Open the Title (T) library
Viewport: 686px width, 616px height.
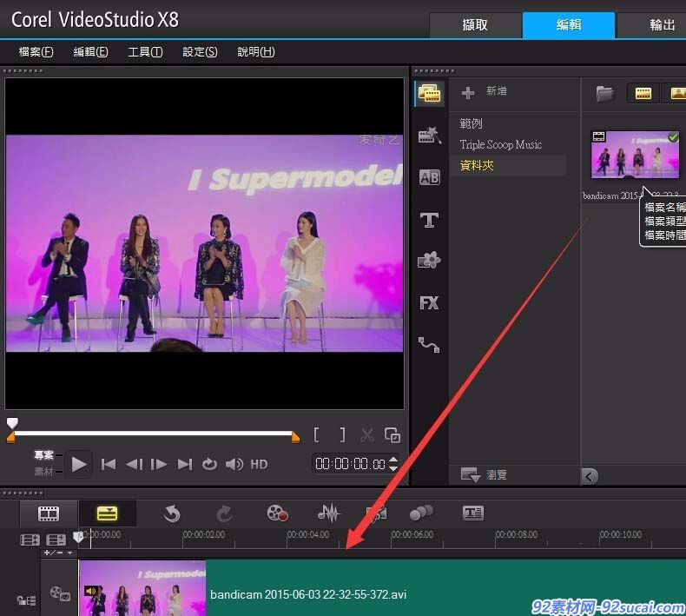(429, 219)
